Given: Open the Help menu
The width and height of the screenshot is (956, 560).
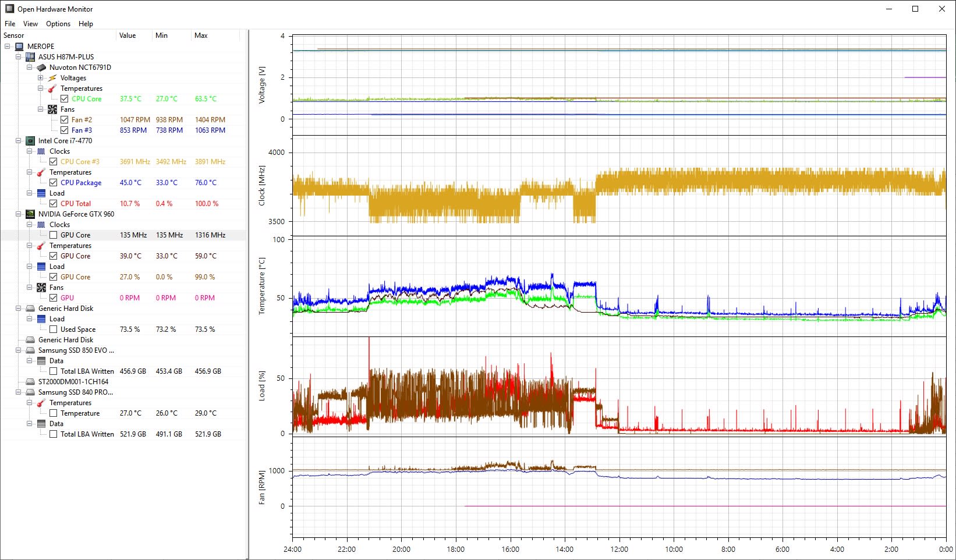Looking at the screenshot, I should click(86, 24).
